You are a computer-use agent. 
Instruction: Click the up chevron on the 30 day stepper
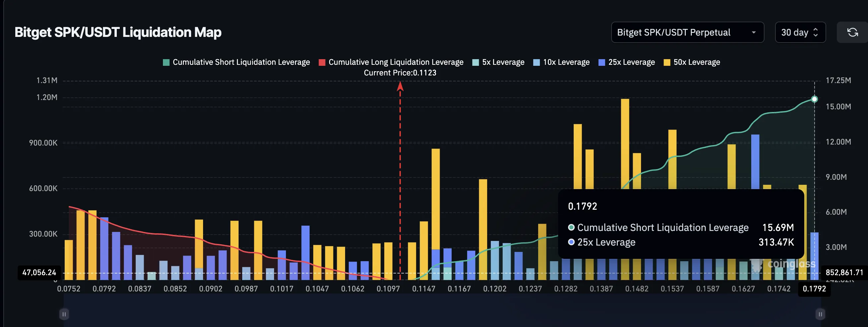pyautogui.click(x=816, y=29)
